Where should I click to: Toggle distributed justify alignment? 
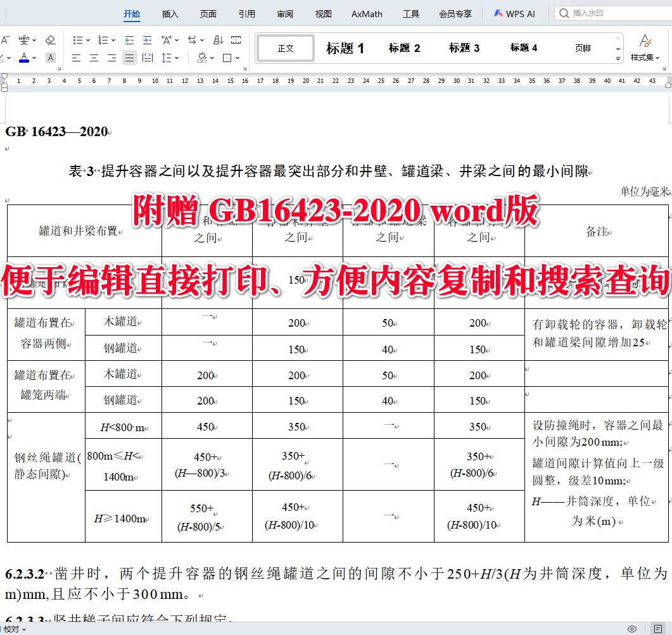(147, 58)
